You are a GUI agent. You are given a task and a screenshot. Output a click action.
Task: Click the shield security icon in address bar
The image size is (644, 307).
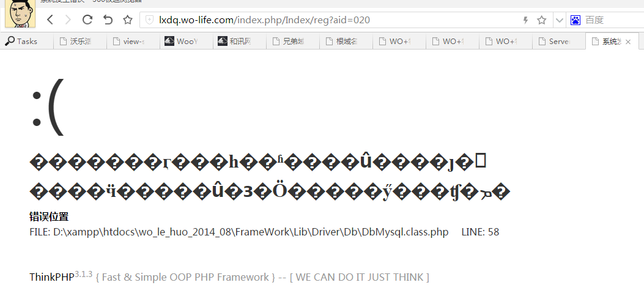(x=150, y=20)
